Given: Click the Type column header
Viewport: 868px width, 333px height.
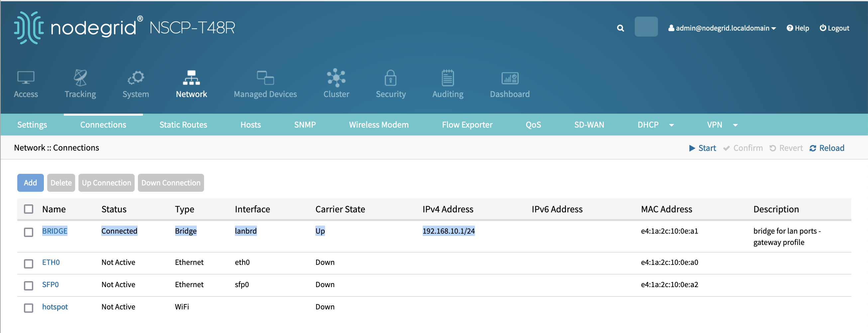Looking at the screenshot, I should point(185,209).
